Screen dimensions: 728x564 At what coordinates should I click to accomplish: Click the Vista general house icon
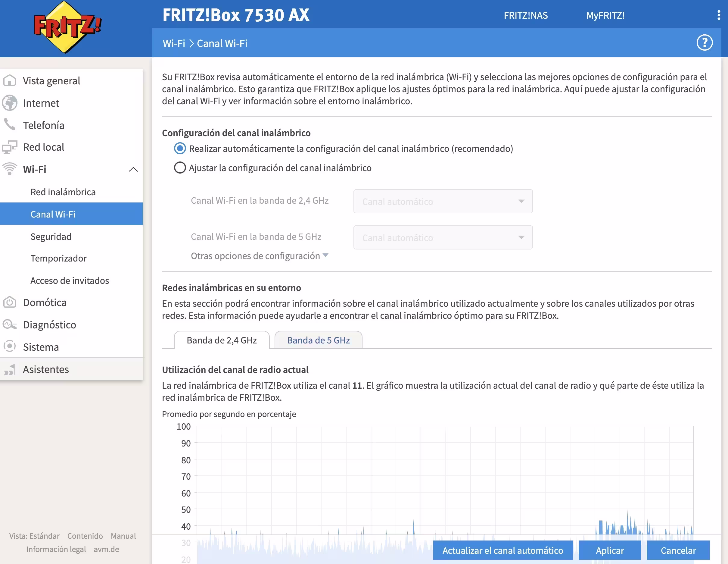click(x=10, y=80)
